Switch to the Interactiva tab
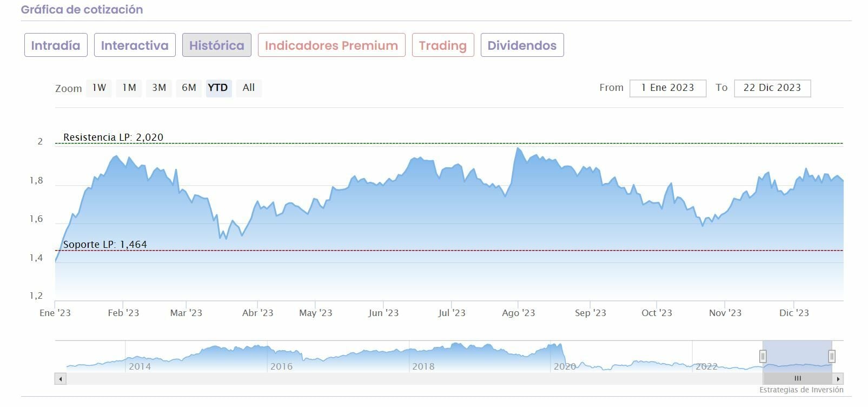868x407 pixels. point(135,45)
